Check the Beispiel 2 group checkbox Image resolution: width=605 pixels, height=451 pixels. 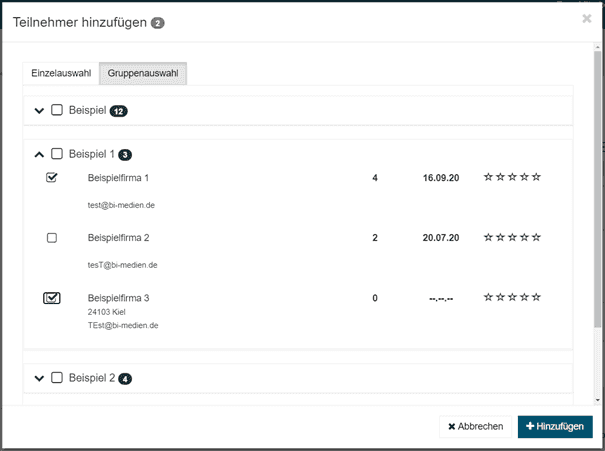pyautogui.click(x=57, y=378)
